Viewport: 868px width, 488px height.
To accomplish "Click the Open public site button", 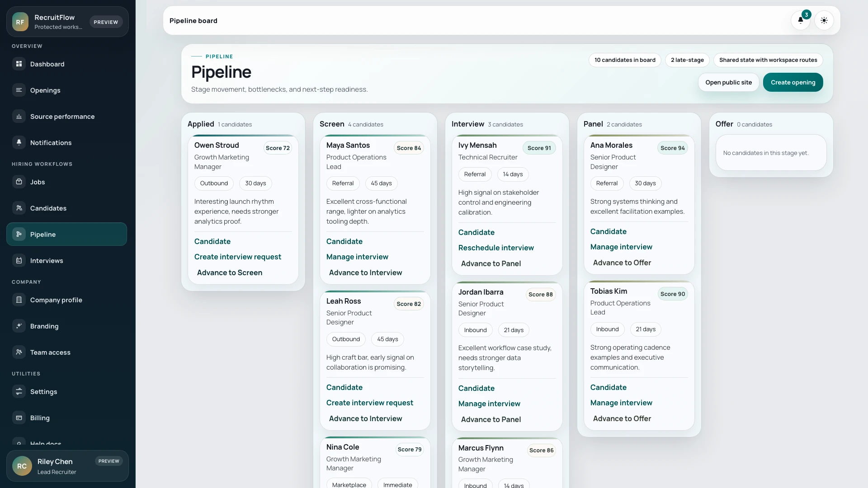I will click(728, 82).
